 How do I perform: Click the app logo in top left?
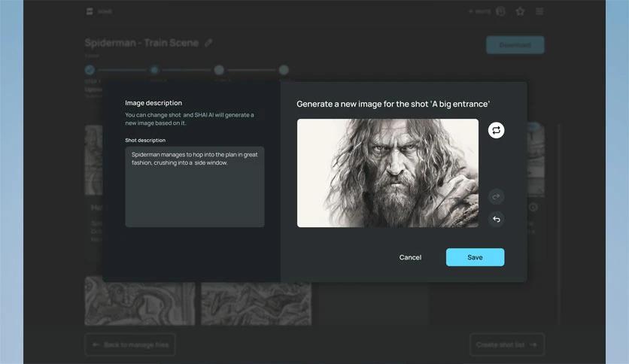(90, 11)
